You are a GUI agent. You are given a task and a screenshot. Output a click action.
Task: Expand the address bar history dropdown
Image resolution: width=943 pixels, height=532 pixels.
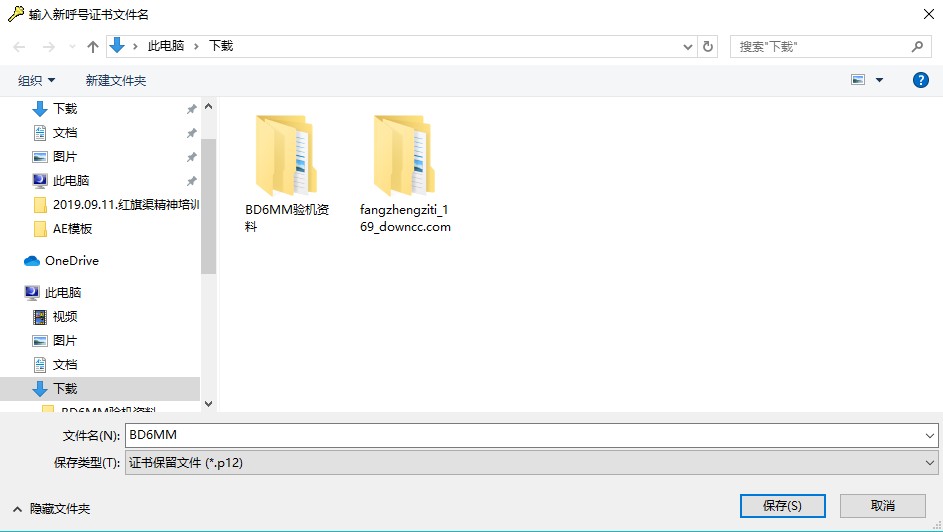[x=688, y=46]
